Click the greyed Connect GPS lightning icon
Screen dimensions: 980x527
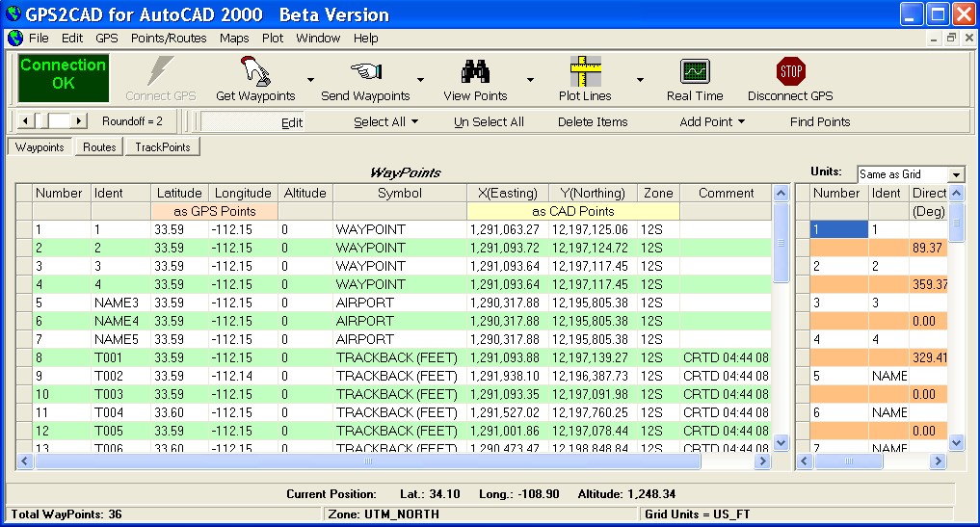coord(160,70)
